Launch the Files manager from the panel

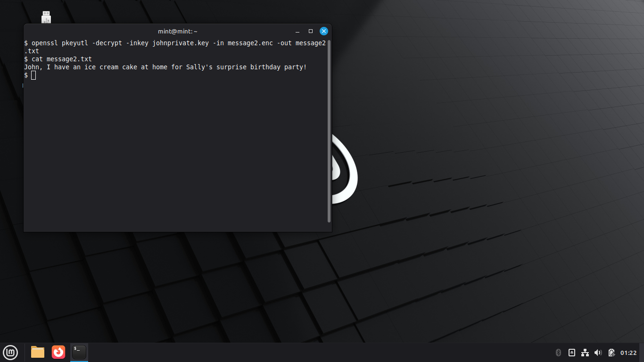(38, 352)
